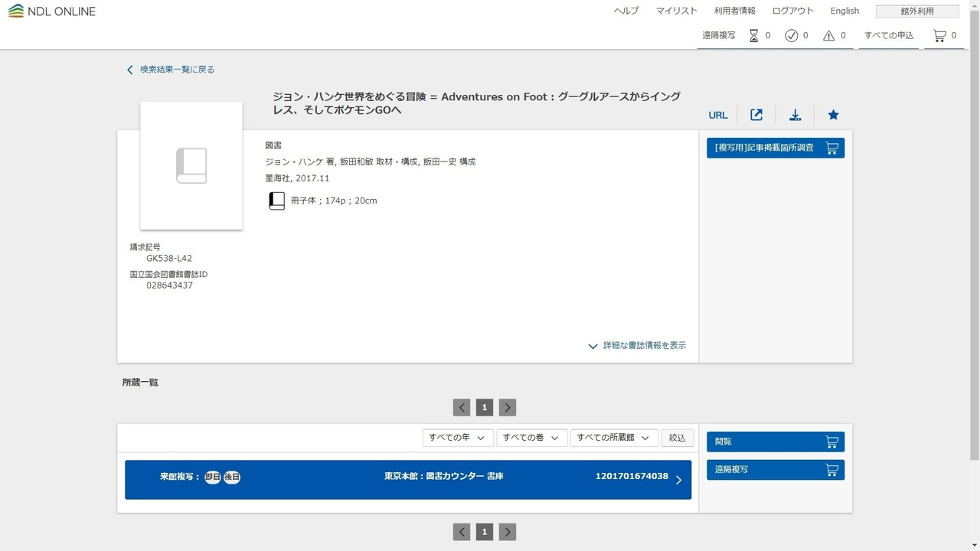Click [複写用]記事掲載箇所調査 button
Image resolution: width=980 pixels, height=551 pixels.
tap(776, 148)
